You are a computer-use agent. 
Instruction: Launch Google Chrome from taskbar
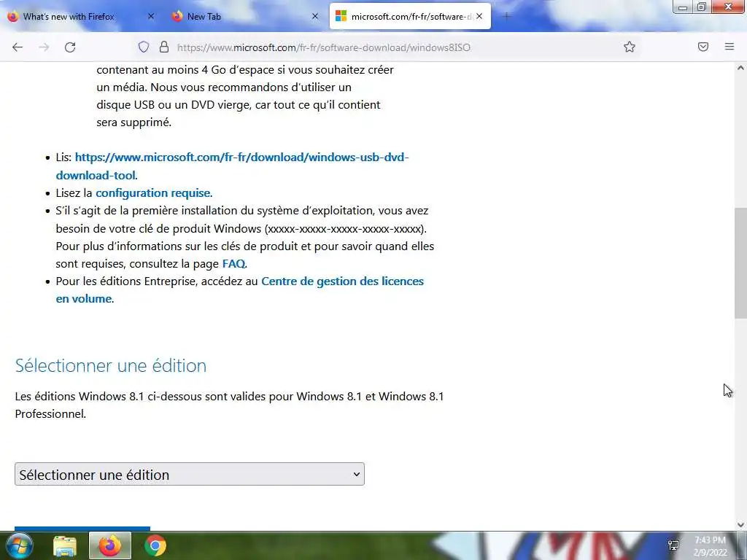coord(155,545)
